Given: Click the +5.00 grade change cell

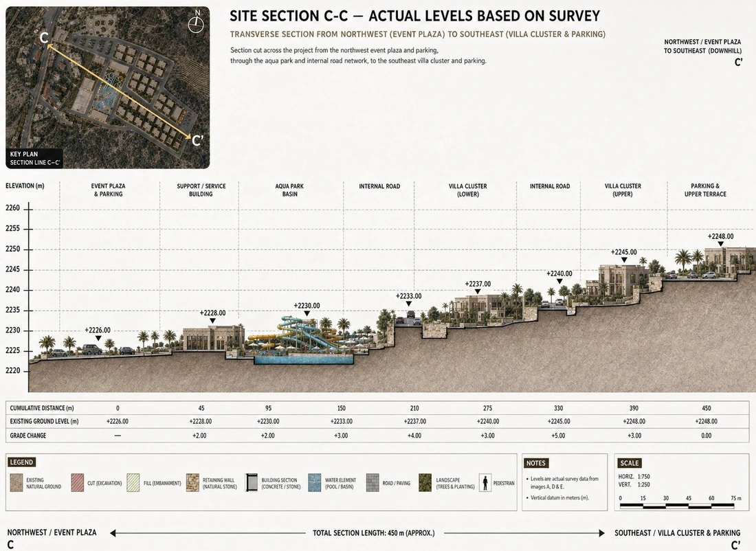Looking at the screenshot, I should pos(558,436).
